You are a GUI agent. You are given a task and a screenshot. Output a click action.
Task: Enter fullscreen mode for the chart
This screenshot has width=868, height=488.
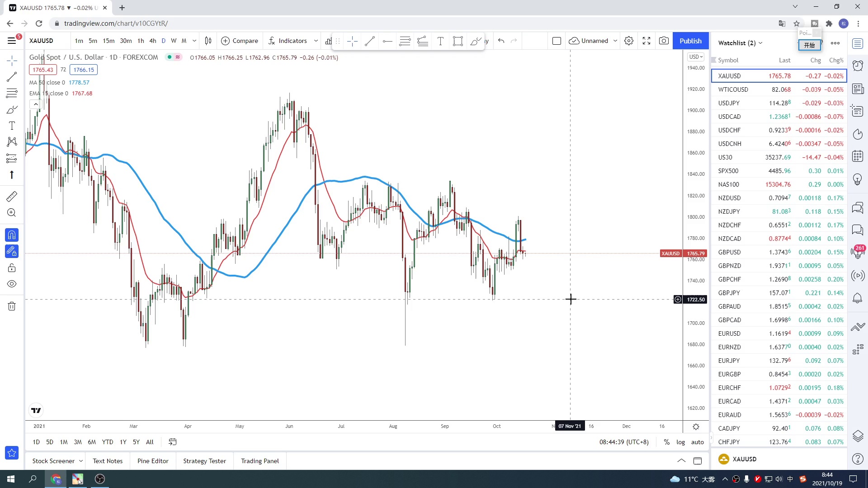coord(646,41)
